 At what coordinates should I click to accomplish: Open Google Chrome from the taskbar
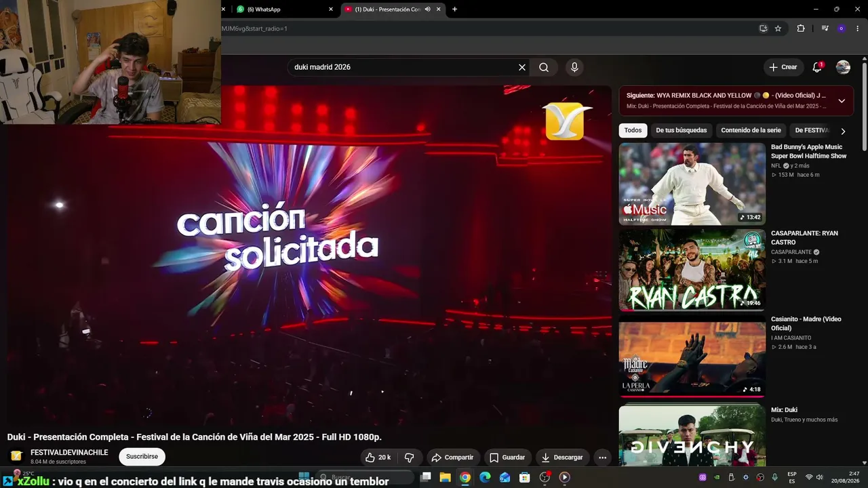coord(465,477)
